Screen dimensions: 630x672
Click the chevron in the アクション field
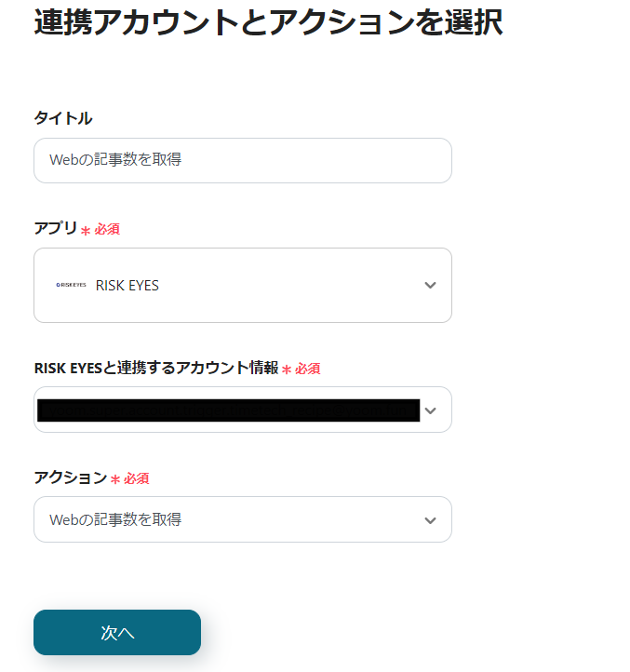pyautogui.click(x=430, y=520)
